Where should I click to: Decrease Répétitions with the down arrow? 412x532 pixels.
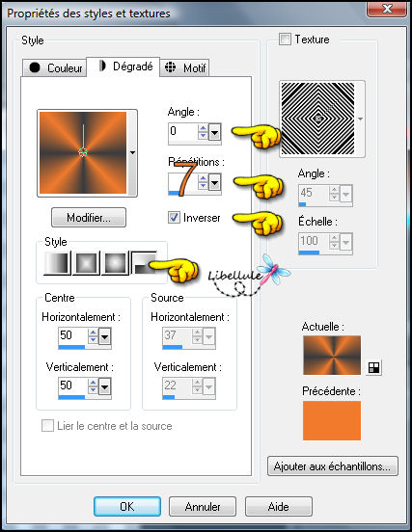click(x=203, y=187)
